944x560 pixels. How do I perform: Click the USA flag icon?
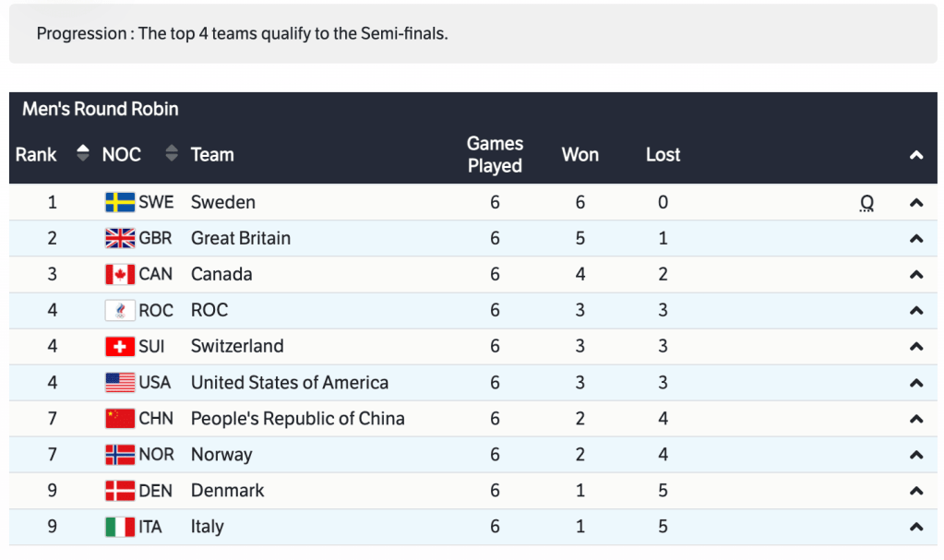pos(120,382)
